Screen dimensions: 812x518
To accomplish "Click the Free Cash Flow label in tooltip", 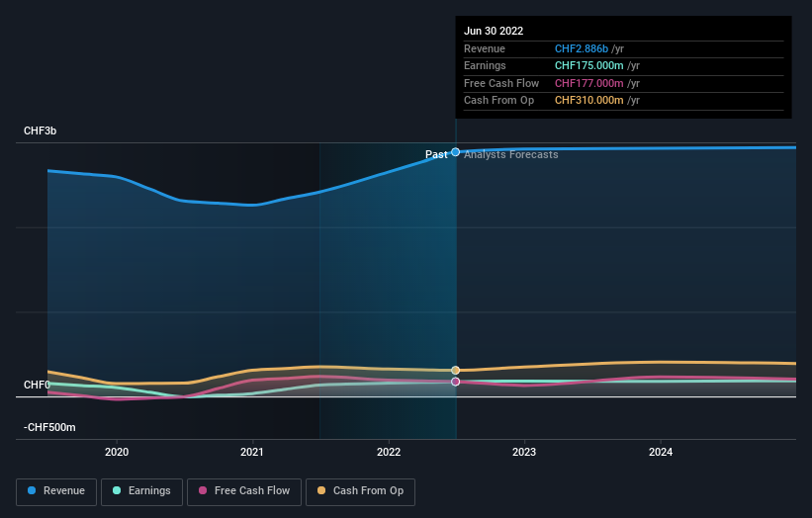I will coord(501,83).
